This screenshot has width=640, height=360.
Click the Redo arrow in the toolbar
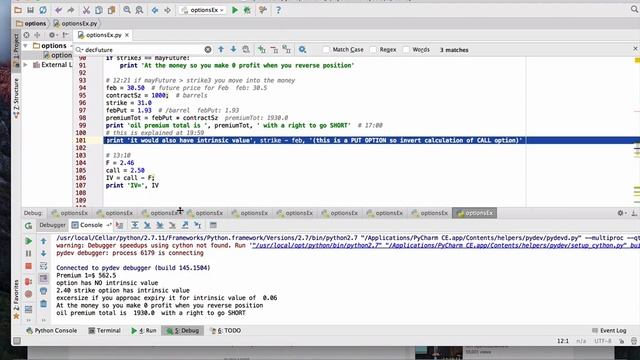71,10
